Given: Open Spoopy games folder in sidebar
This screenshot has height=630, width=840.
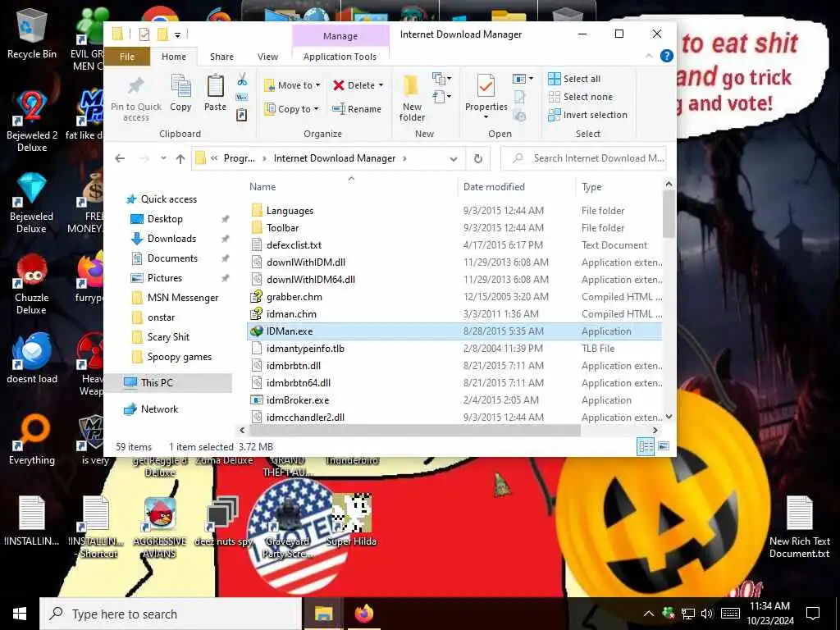Looking at the screenshot, I should click(179, 357).
